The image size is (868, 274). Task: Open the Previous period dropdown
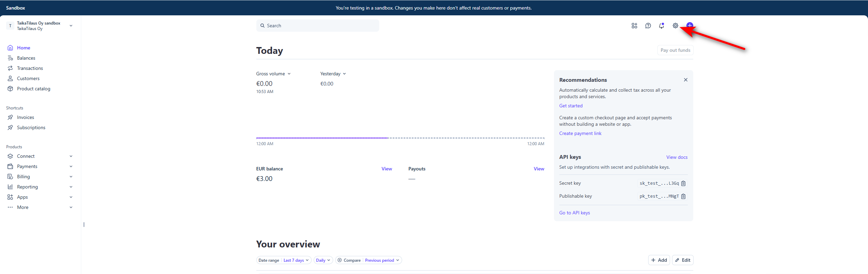click(x=382, y=260)
